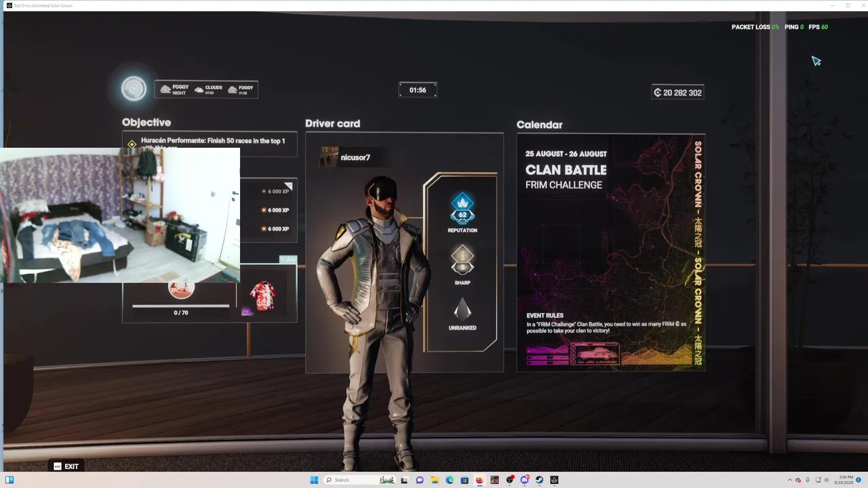Click the Calendar heading
868x488 pixels.
pos(539,125)
